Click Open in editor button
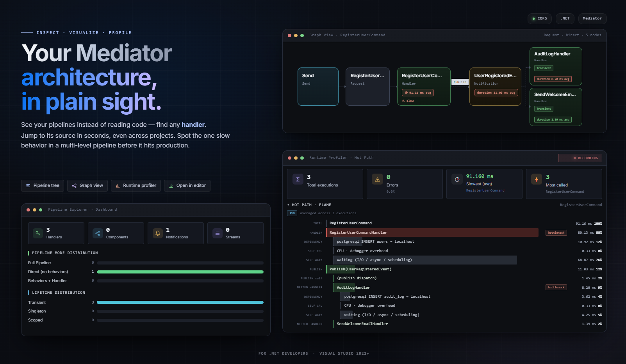626x364 pixels. tap(187, 186)
